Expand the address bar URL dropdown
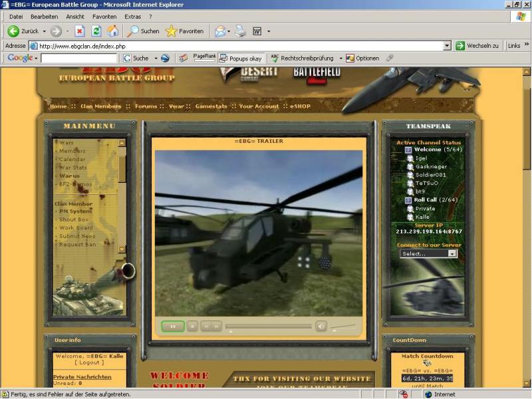The height and width of the screenshot is (399, 532). [447, 46]
